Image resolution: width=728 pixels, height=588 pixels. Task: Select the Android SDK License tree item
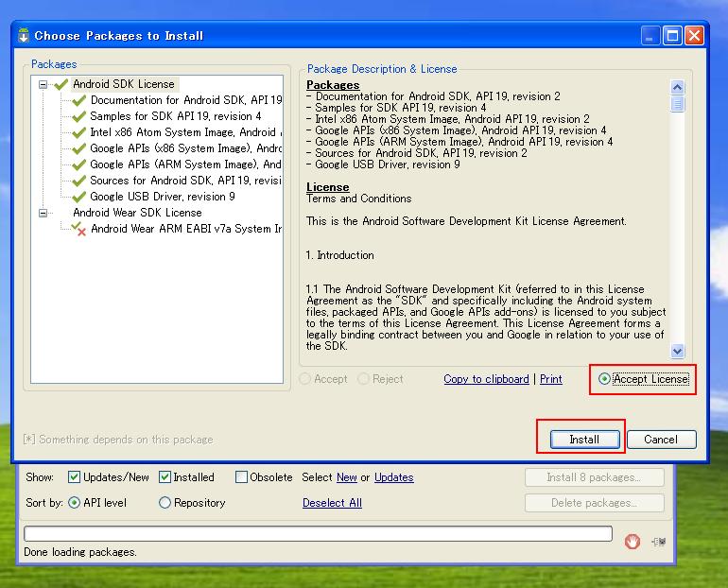[124, 84]
